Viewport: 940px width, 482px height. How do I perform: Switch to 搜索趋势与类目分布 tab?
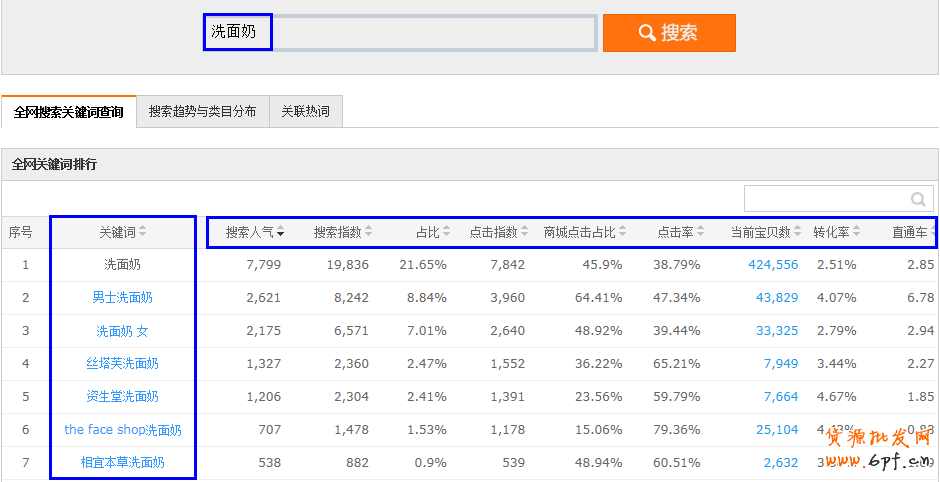[202, 112]
